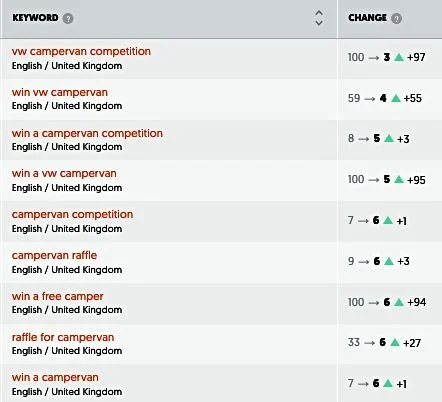Click green up triangle in +55 row
The width and height of the screenshot is (442, 402).
tap(396, 98)
